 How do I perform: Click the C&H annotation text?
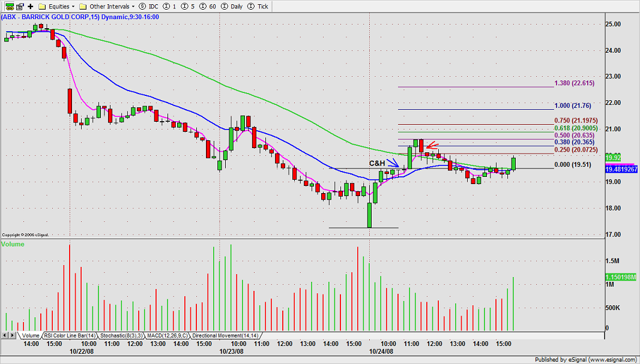pyautogui.click(x=377, y=164)
